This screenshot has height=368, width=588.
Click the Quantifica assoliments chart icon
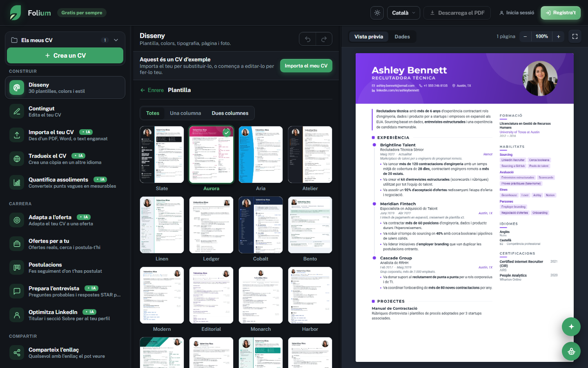pyautogui.click(x=17, y=182)
